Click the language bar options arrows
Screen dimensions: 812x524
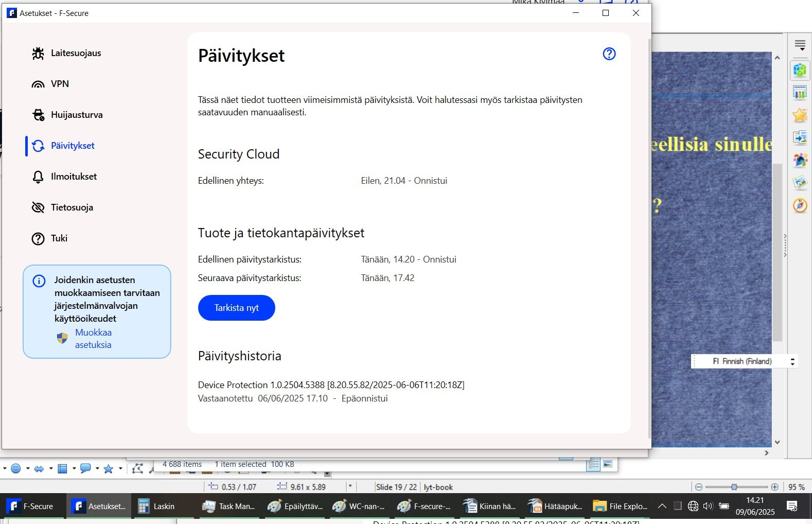click(x=792, y=362)
